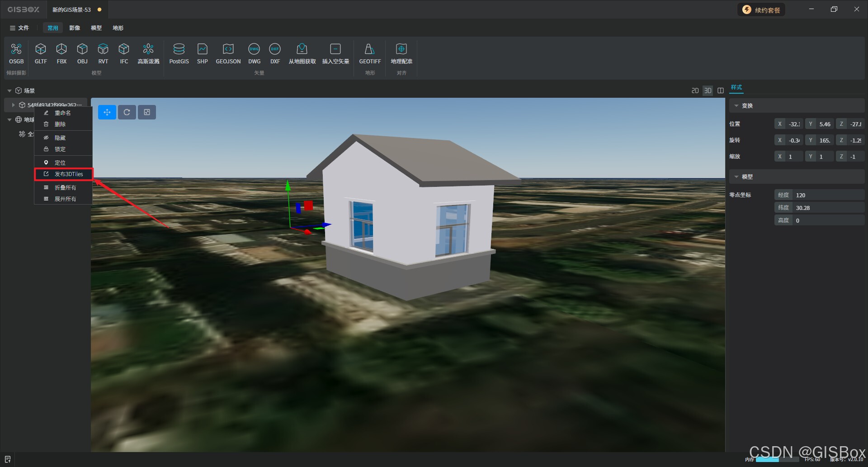Edit the scale Z value -1
The height and width of the screenshot is (467, 868).
click(x=855, y=157)
